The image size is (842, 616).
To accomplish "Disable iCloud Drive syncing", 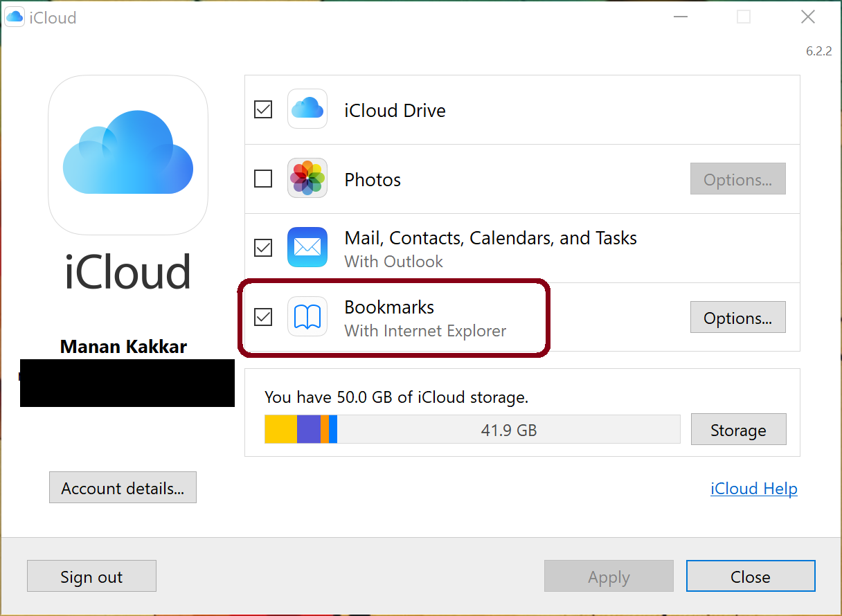I will point(262,109).
